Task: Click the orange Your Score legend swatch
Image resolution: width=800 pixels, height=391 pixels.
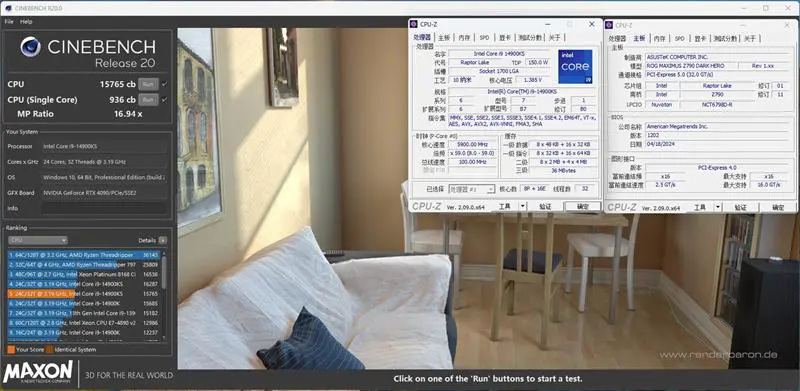Action: (x=11, y=350)
